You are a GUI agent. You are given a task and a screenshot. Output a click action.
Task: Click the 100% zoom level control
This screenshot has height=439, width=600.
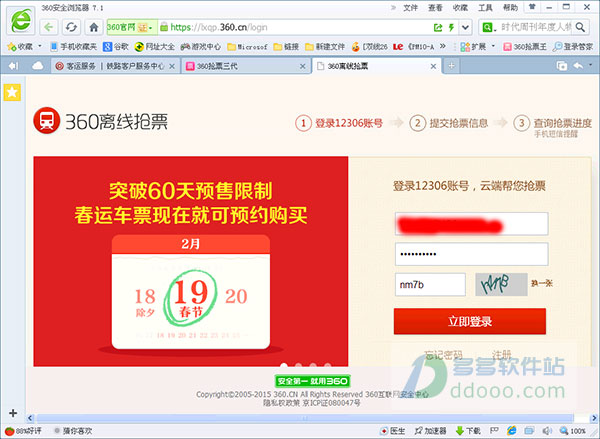[x=573, y=431]
